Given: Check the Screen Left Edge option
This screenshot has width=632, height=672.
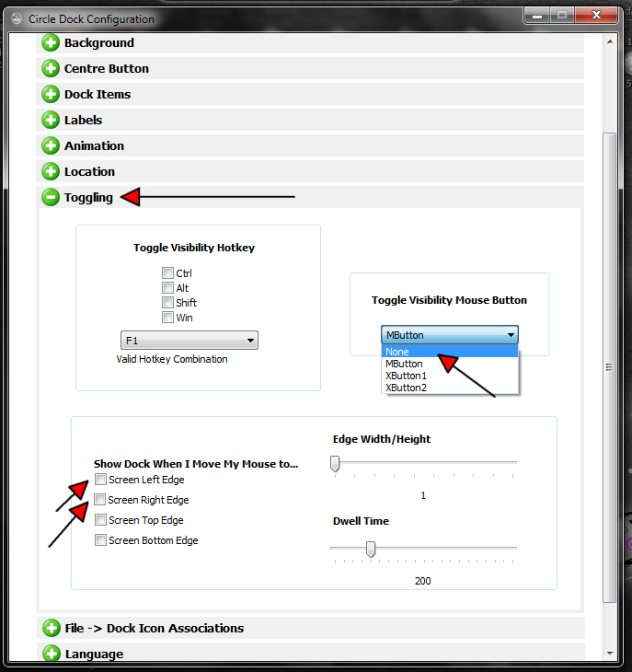Looking at the screenshot, I should (x=100, y=479).
